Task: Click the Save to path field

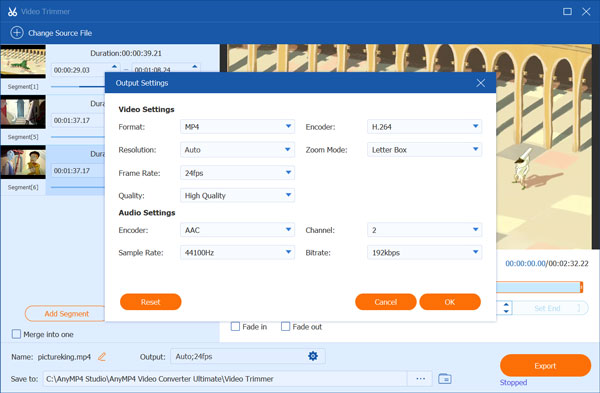Action: tap(225, 379)
